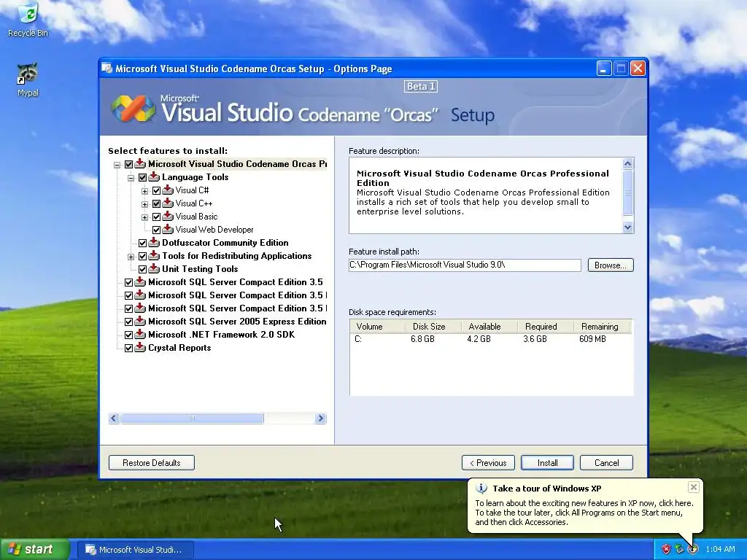Click the Feature install path text field
Screen dimensions: 747x560
click(465, 265)
